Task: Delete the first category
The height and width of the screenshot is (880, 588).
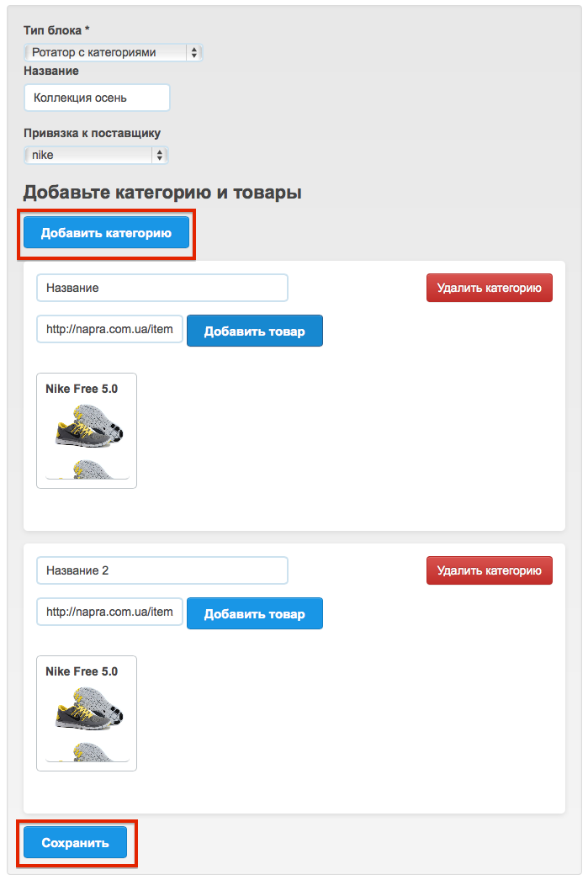Action: click(490, 288)
